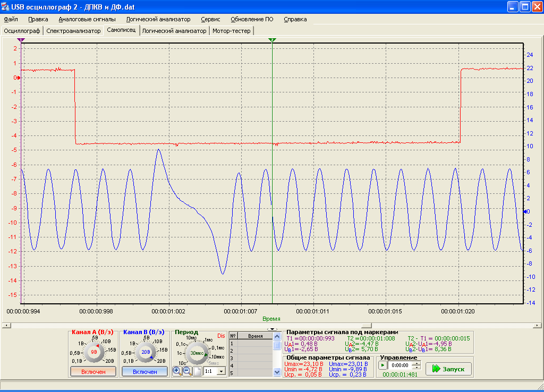
Task: Click the marker table scrollbar thumb
Action: pyautogui.click(x=277, y=345)
